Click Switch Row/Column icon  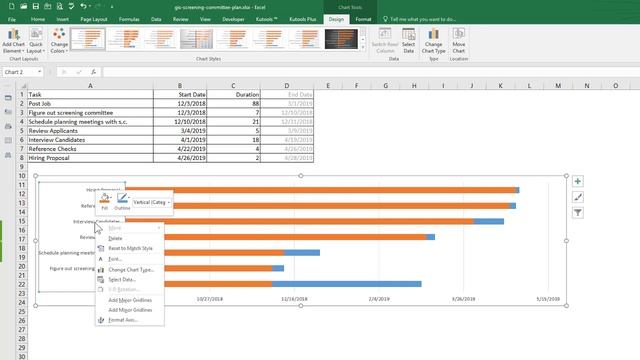(385, 41)
